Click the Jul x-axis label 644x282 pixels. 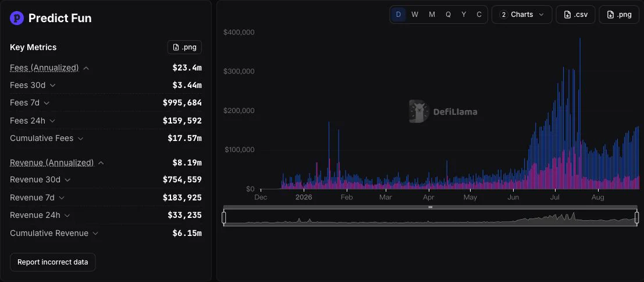[555, 198]
